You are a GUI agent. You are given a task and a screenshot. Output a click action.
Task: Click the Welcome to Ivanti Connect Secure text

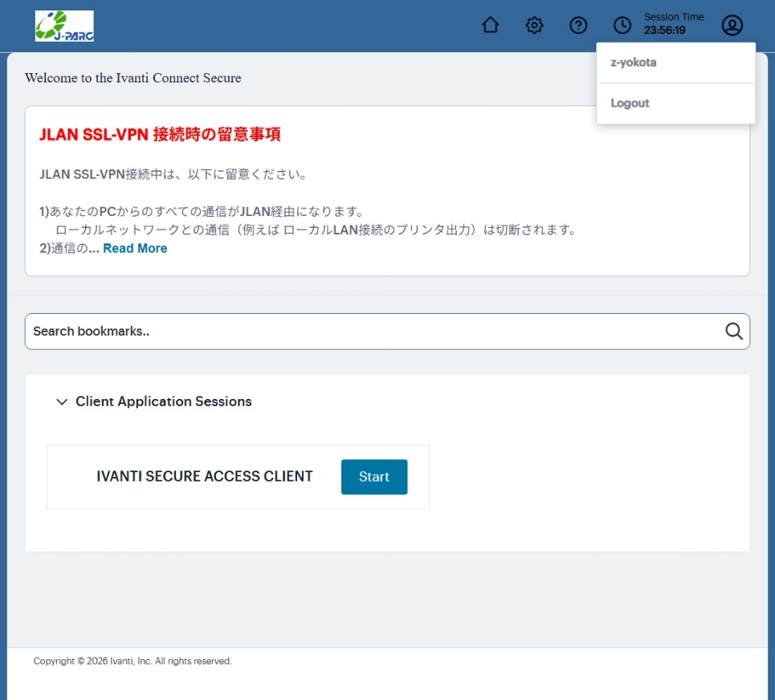pyautogui.click(x=133, y=78)
